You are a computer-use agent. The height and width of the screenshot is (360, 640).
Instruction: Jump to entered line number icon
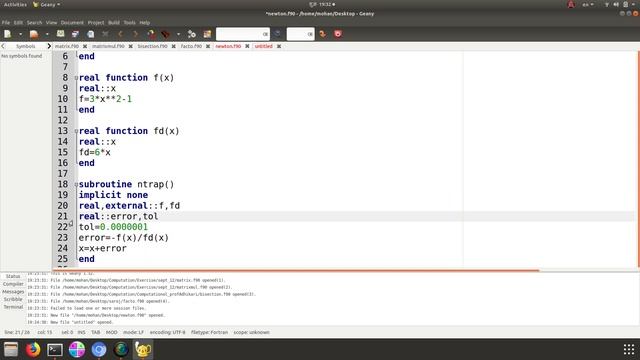322,34
